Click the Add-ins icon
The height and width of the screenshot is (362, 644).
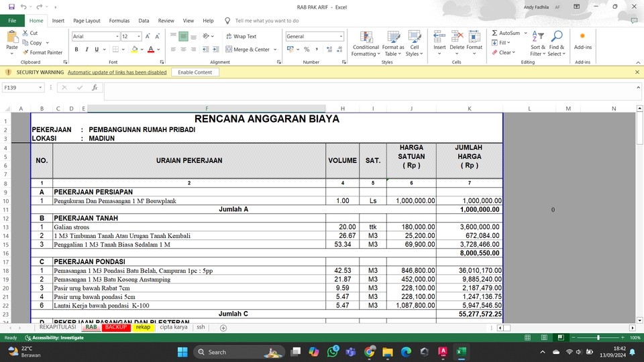(582, 36)
